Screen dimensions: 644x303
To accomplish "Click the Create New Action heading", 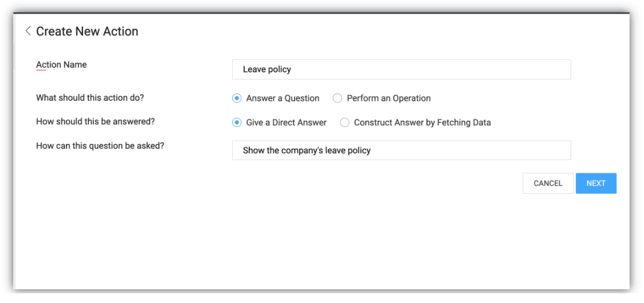I will (87, 31).
